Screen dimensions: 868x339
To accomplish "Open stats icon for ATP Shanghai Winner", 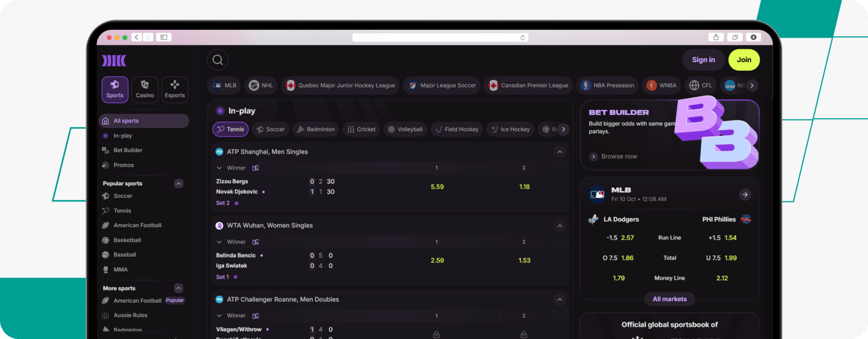I will [256, 168].
